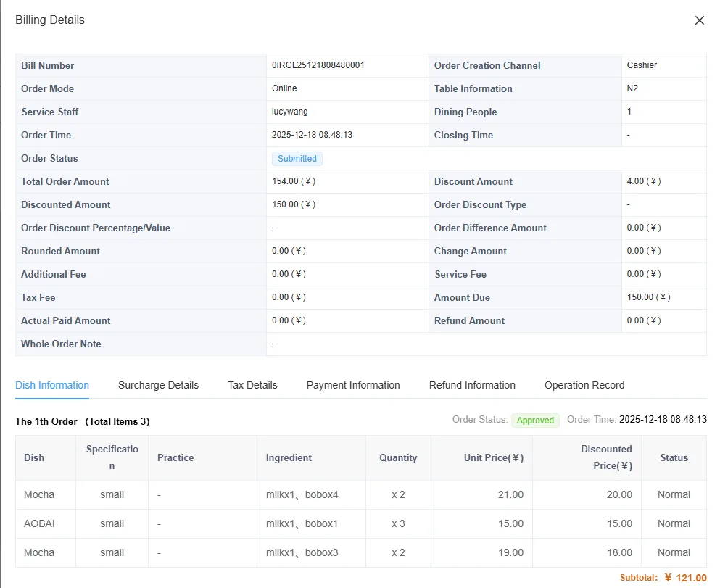Click the Whole Order Note label
Image resolution: width=720 pixels, height=588 pixels.
pyautogui.click(x=61, y=344)
